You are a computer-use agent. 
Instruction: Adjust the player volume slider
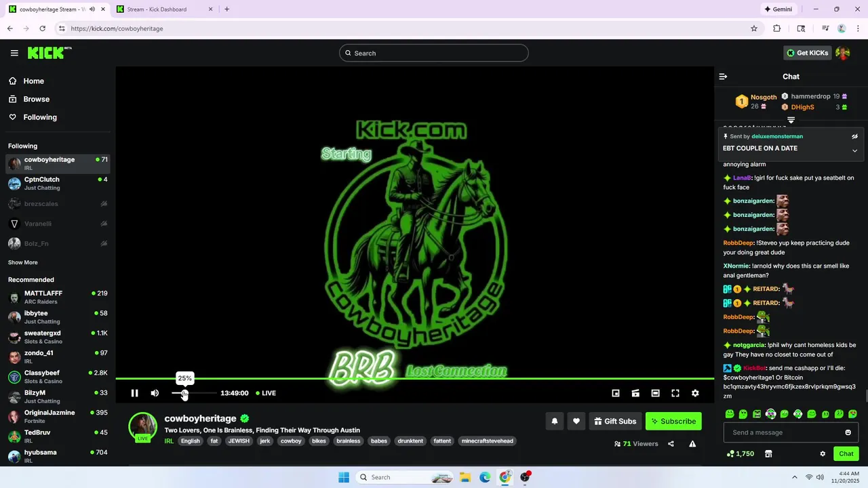[193, 393]
